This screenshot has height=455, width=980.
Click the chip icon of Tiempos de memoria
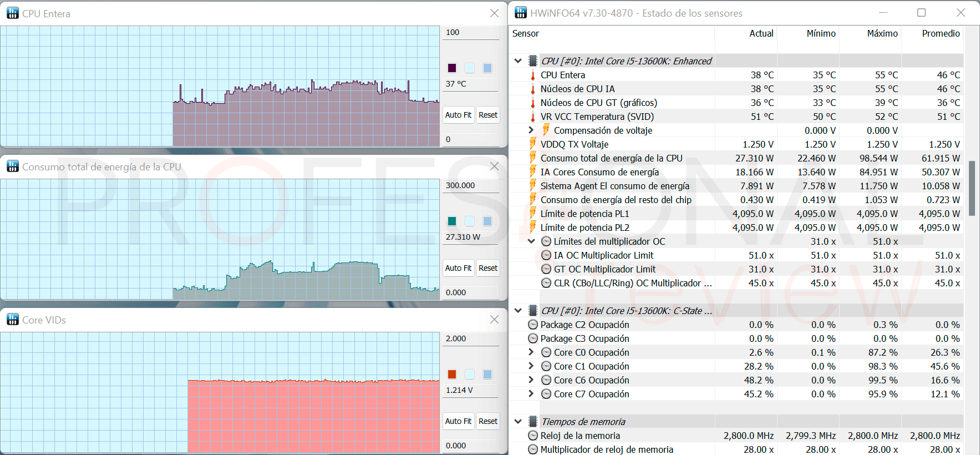click(533, 422)
